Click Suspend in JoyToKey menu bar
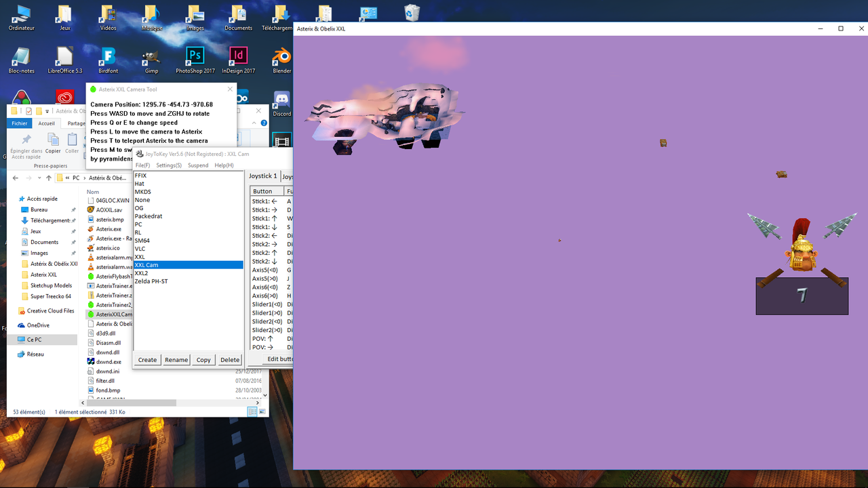 click(x=198, y=165)
